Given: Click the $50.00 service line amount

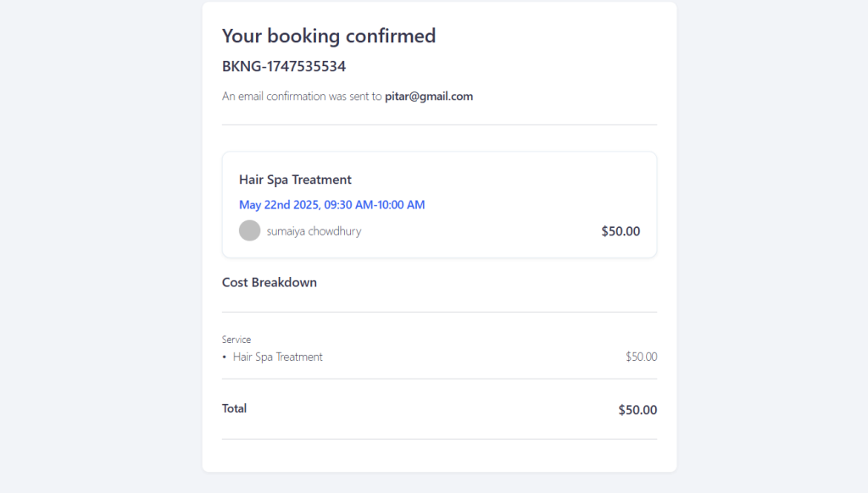Looking at the screenshot, I should point(642,357).
